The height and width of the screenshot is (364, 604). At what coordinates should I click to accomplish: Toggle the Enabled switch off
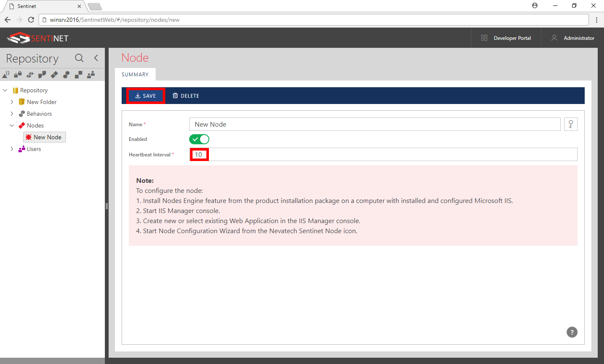click(199, 139)
